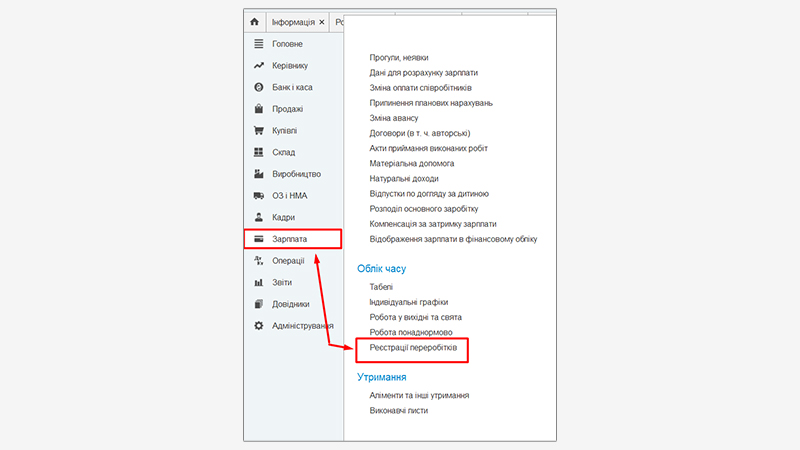Open Реєстрації переробітків link
Viewport: 800px width, 450px height.
[413, 347]
